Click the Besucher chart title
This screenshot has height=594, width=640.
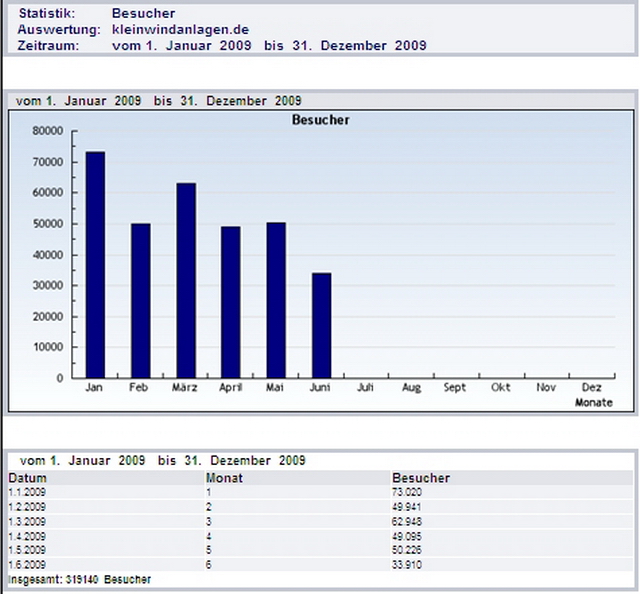point(320,120)
